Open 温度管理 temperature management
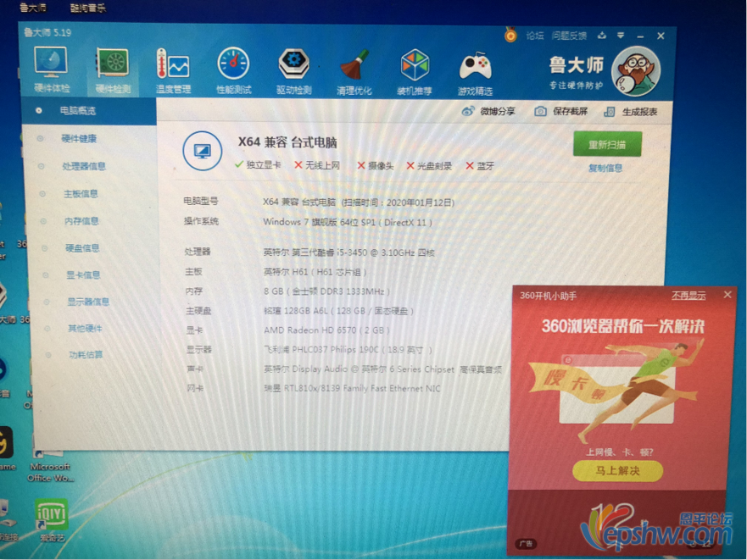 pyautogui.click(x=173, y=71)
